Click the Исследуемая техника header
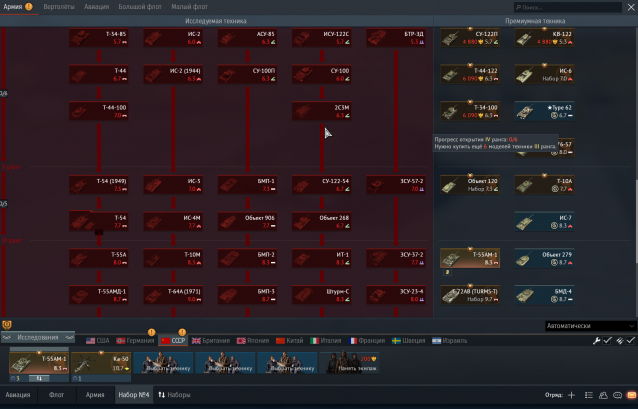 216,21
